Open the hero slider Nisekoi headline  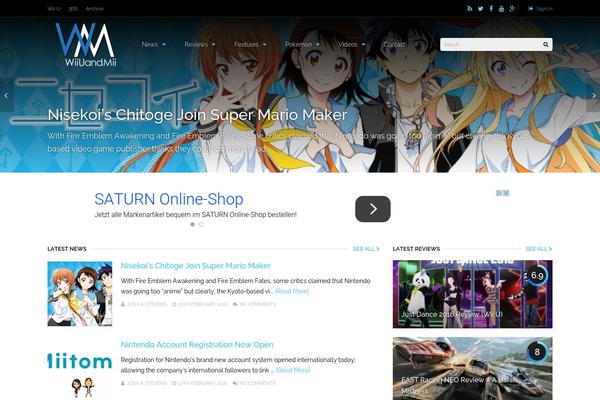pyautogui.click(x=197, y=114)
